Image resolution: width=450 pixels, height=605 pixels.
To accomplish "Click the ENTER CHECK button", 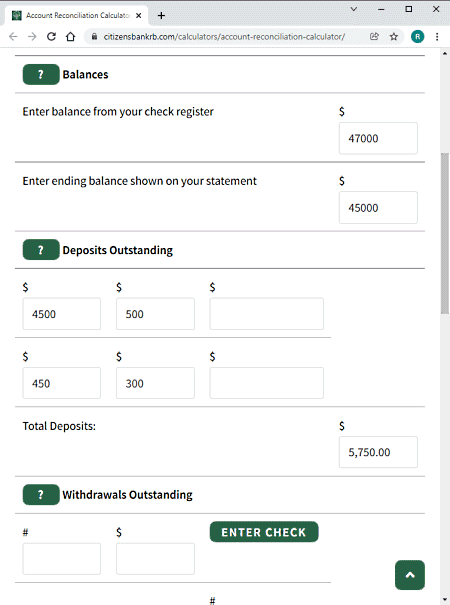I will [264, 532].
